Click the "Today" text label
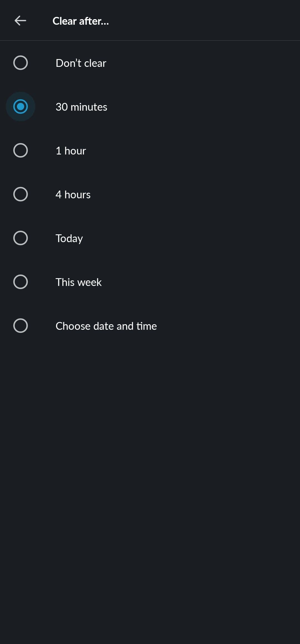 (x=69, y=239)
